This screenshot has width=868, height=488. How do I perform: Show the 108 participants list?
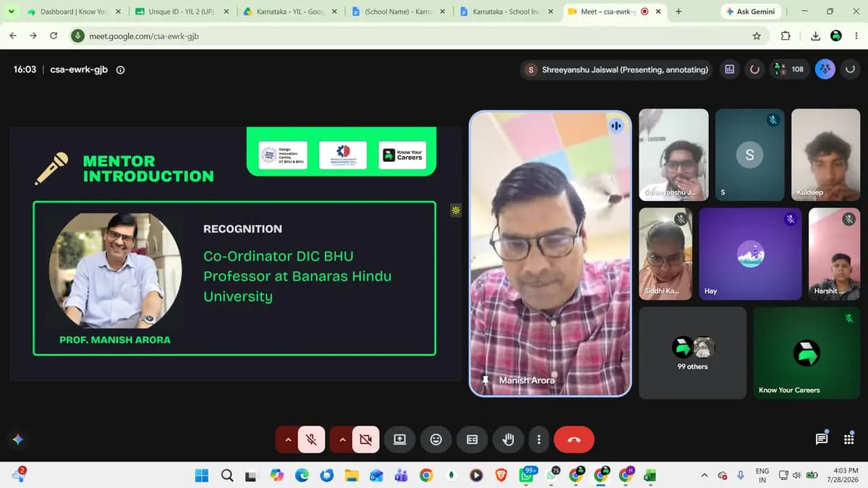(790, 69)
